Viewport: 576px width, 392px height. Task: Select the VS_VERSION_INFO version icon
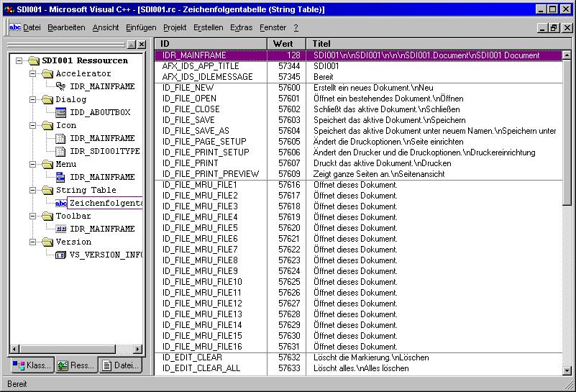pyautogui.click(x=60, y=255)
